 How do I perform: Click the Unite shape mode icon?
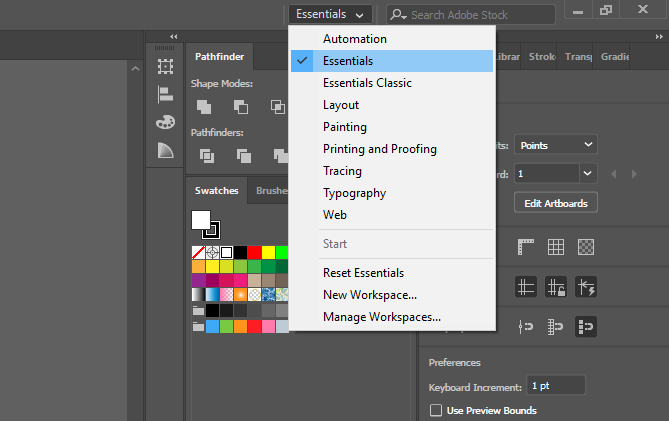[205, 106]
